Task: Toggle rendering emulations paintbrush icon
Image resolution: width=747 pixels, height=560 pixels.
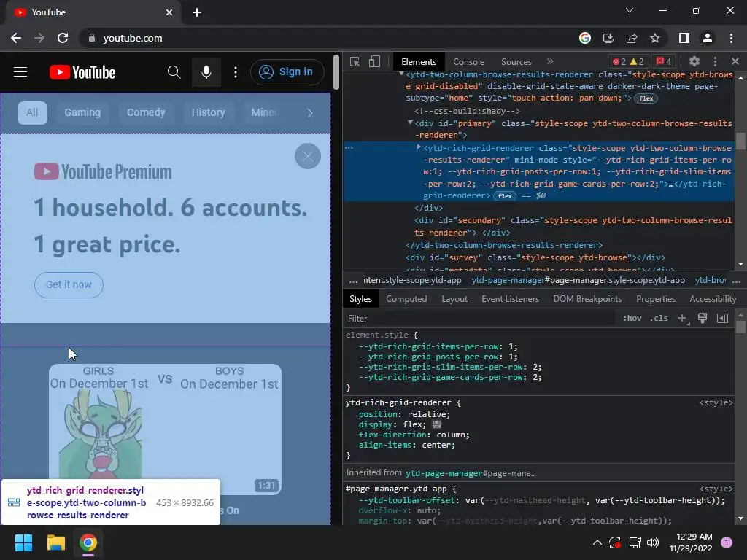Action: (x=703, y=319)
